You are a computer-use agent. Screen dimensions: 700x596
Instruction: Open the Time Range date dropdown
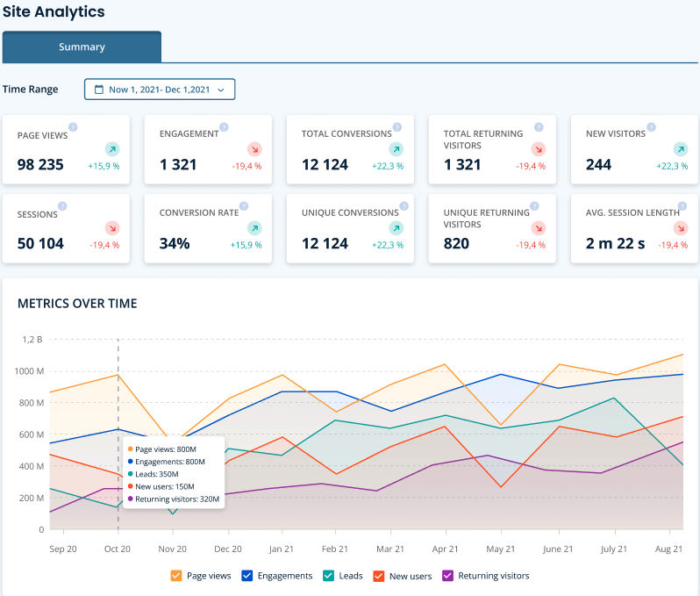pyautogui.click(x=160, y=90)
